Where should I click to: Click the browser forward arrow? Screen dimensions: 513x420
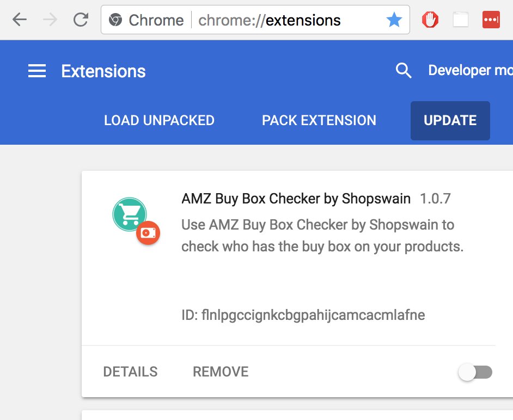[x=50, y=20]
